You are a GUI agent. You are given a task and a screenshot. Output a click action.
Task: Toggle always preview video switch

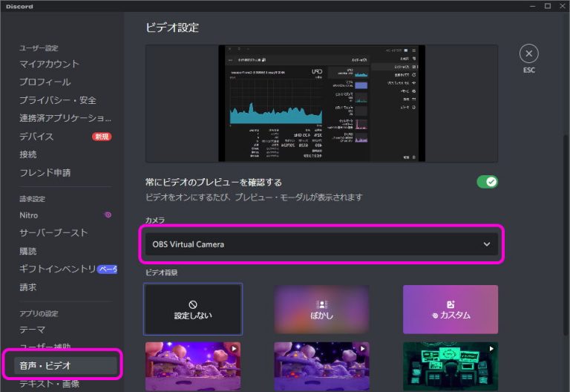[x=487, y=182]
